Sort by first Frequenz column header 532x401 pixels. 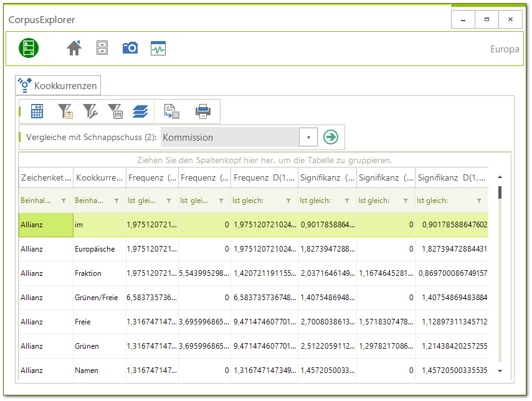(x=153, y=177)
